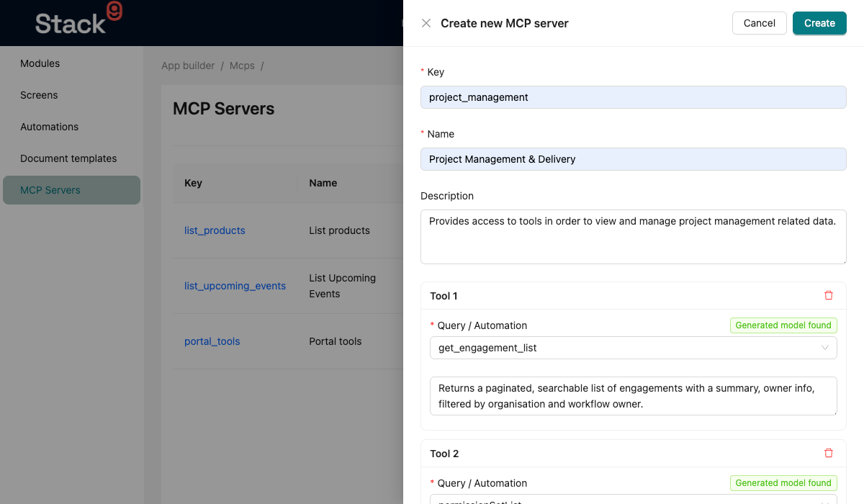Delete Tool 2 with trash icon
Viewport: 864px width, 504px height.
tap(828, 453)
